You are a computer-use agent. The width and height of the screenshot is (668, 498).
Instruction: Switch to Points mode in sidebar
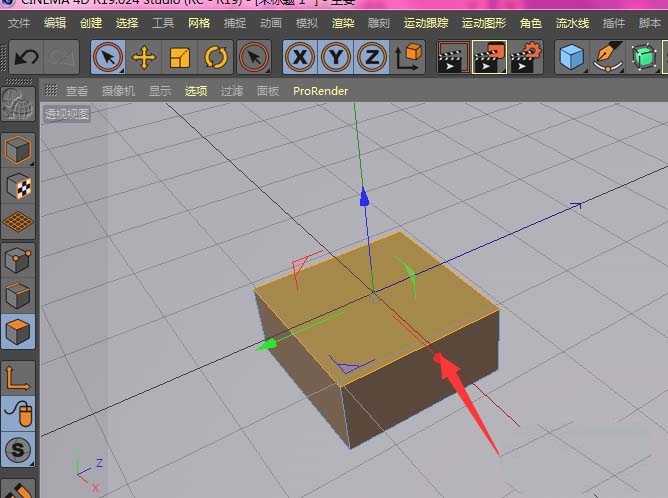[x=18, y=260]
